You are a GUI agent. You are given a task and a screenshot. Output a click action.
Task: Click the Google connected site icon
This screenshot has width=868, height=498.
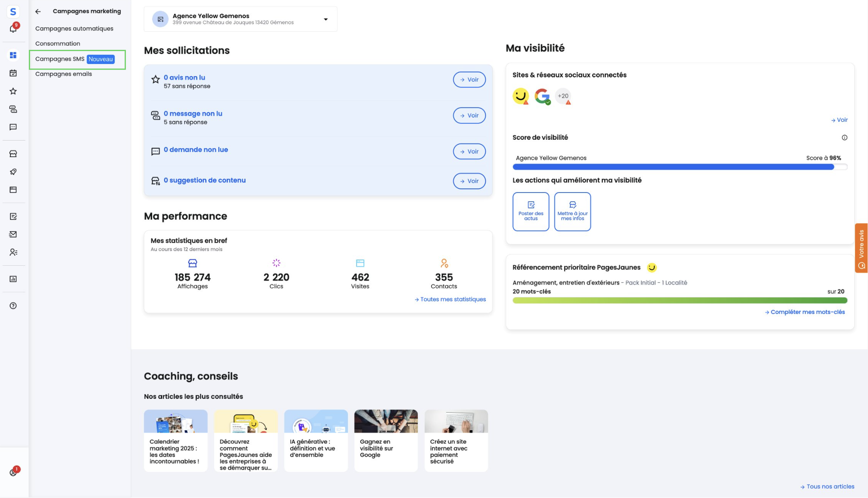tap(542, 96)
